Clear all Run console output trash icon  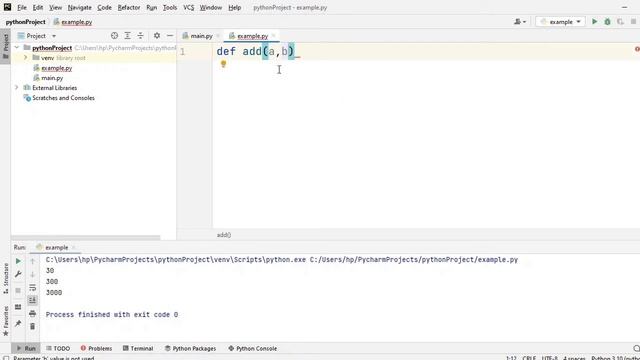pyautogui.click(x=33, y=327)
